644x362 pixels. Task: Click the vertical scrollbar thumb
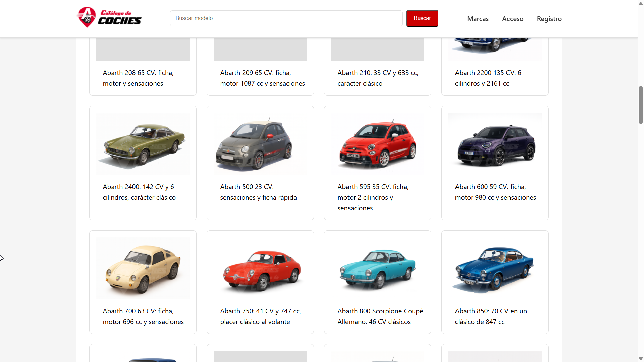pos(641,105)
